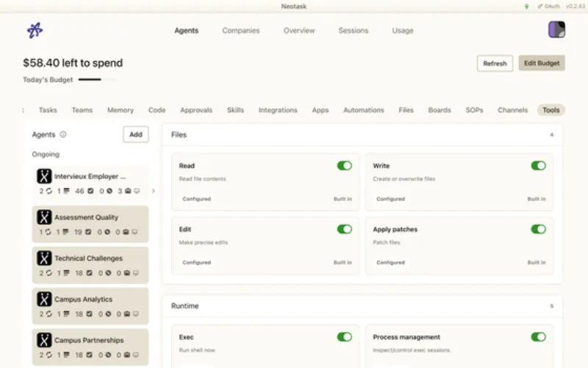Screen dimensions: 588x368
Task: Click Built in label on Write card
Action: pos(537,199)
